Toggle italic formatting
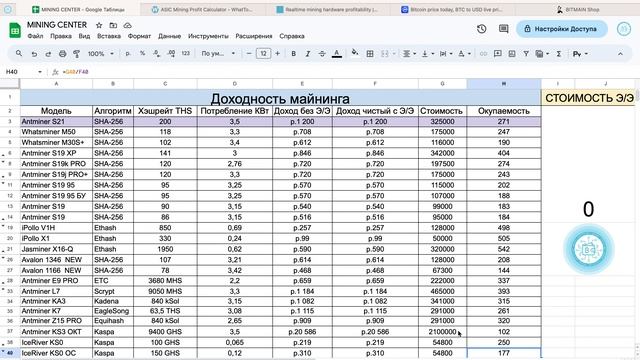Viewport: 640px width, 360px height. [308, 53]
